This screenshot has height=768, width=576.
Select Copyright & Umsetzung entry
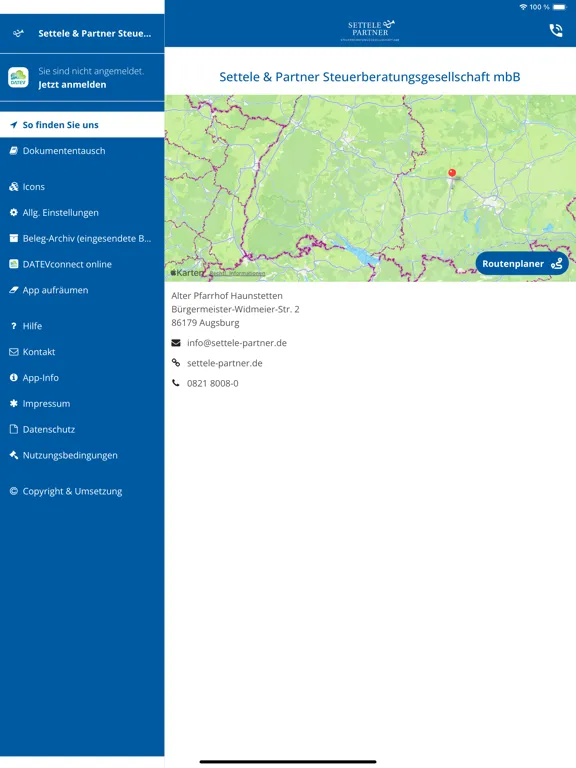click(x=82, y=491)
